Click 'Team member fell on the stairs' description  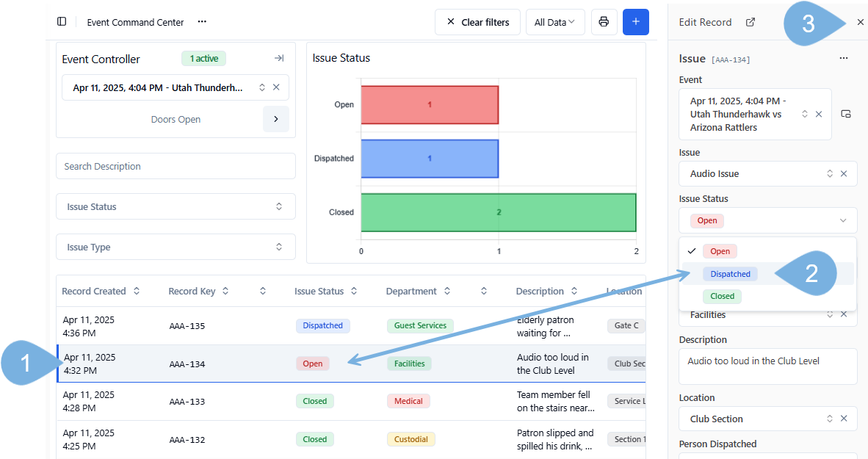click(556, 402)
